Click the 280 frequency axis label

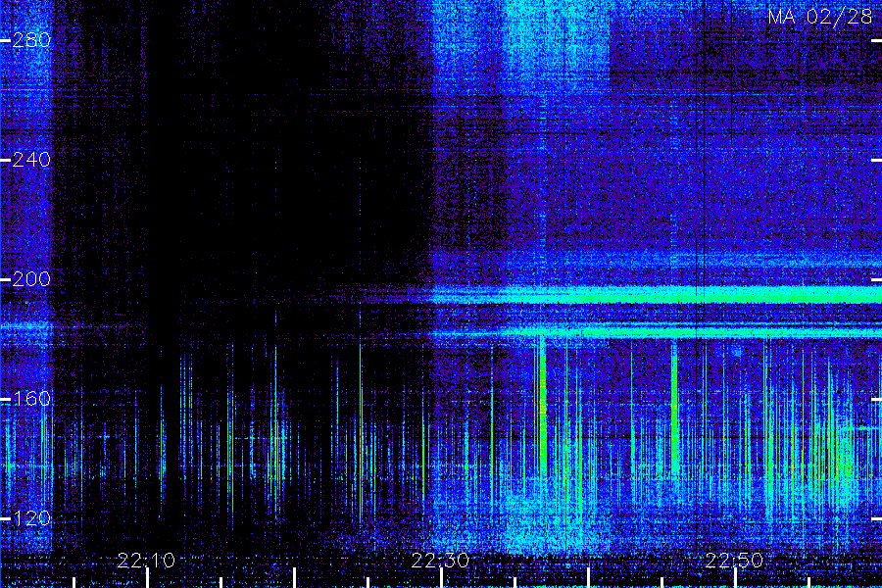31,40
